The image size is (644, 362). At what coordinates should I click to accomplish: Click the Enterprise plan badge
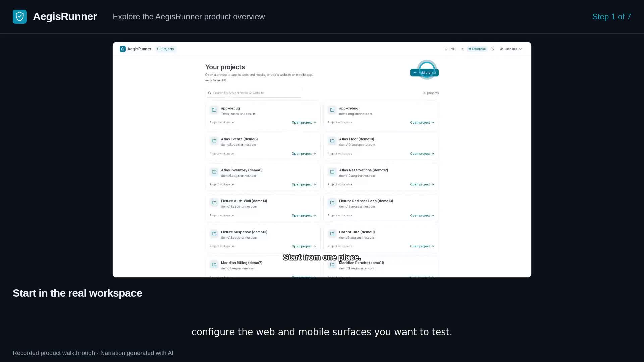tap(477, 49)
